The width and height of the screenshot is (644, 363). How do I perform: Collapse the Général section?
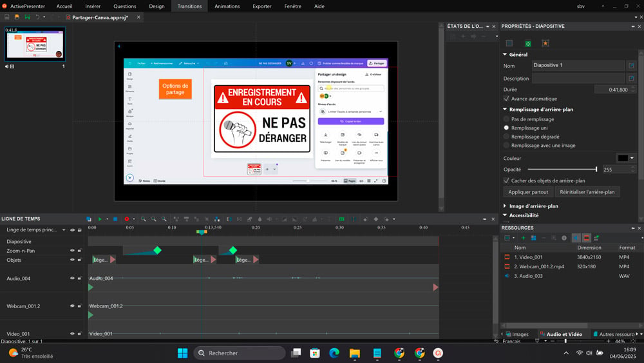click(505, 54)
